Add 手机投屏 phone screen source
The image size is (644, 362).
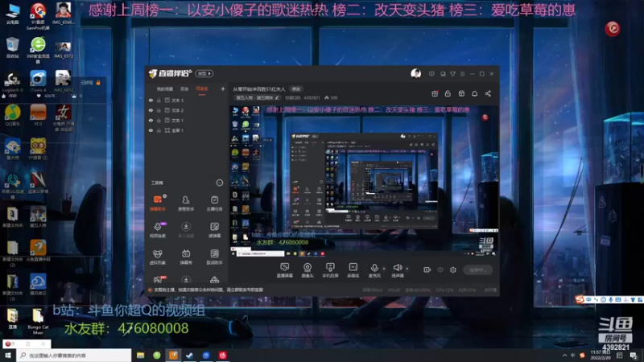tap(330, 270)
